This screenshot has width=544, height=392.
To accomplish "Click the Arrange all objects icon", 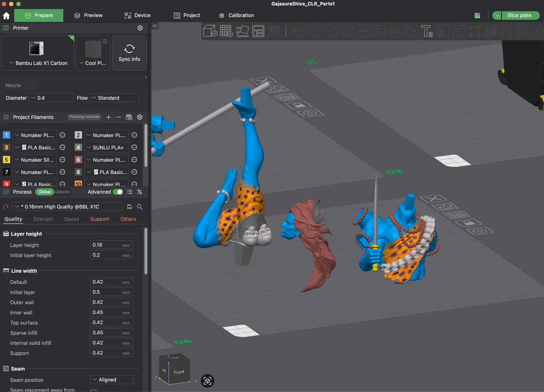I will pos(258,31).
